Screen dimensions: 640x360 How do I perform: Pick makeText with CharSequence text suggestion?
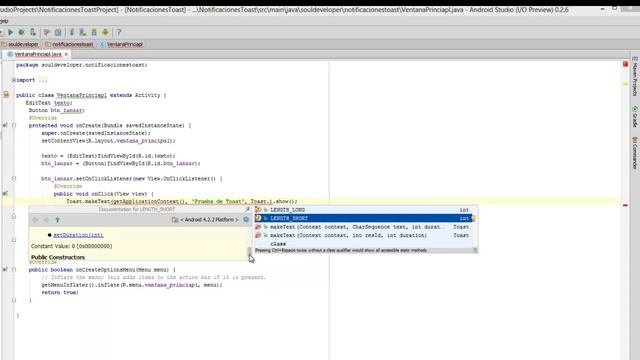coord(363,227)
